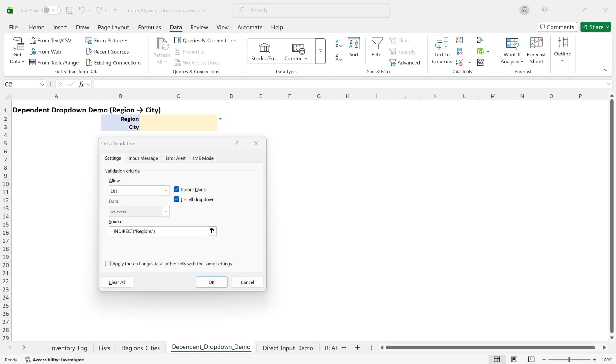
Task: Confirm validation with OK
Action: pyautogui.click(x=211, y=282)
